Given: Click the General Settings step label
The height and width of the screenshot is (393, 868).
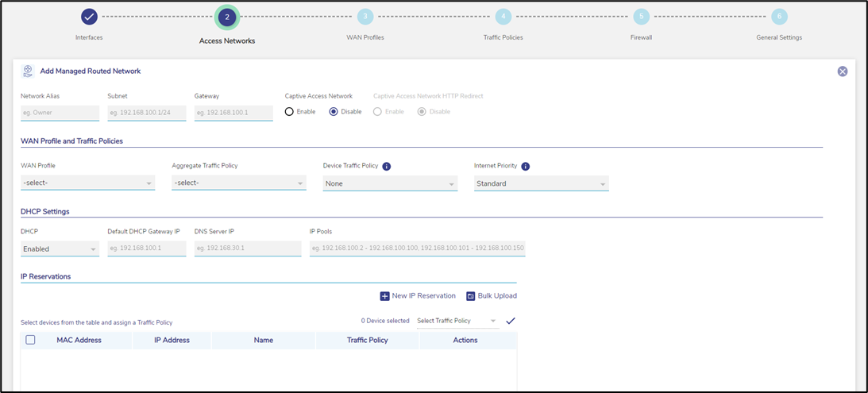Looking at the screenshot, I should (x=779, y=37).
